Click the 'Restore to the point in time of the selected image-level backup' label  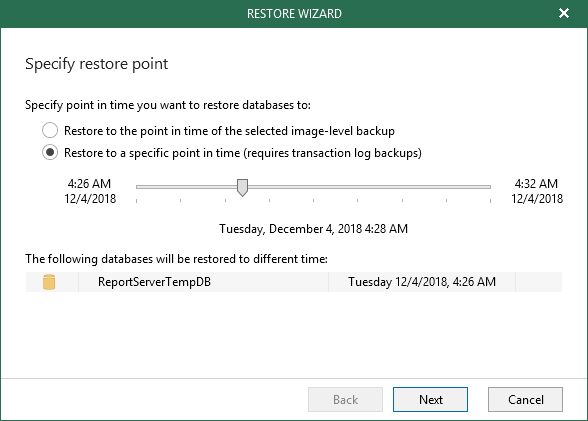[x=229, y=131]
